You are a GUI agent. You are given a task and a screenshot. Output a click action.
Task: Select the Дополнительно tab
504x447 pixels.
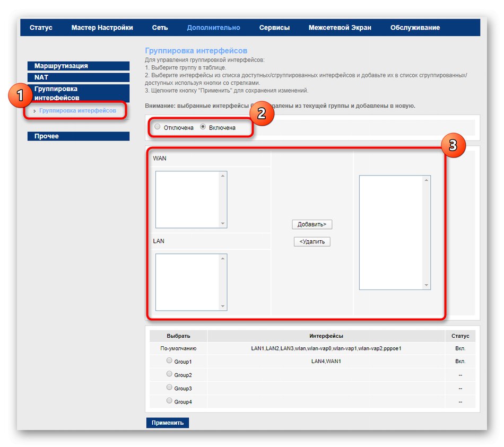click(213, 28)
